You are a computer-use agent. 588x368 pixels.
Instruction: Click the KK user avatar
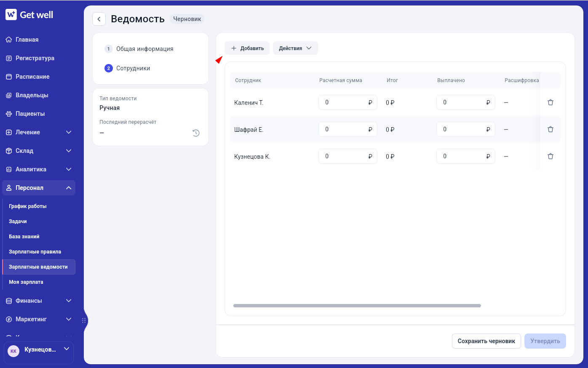tap(13, 351)
